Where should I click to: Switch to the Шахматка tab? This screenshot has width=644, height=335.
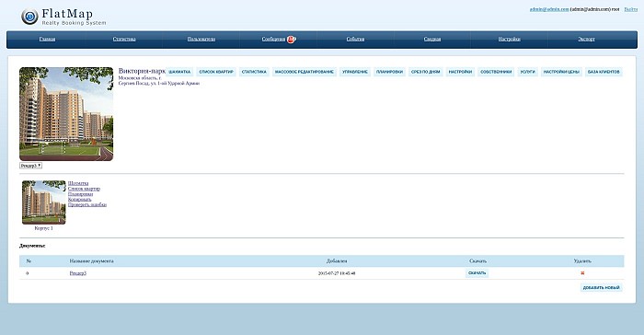tap(179, 72)
